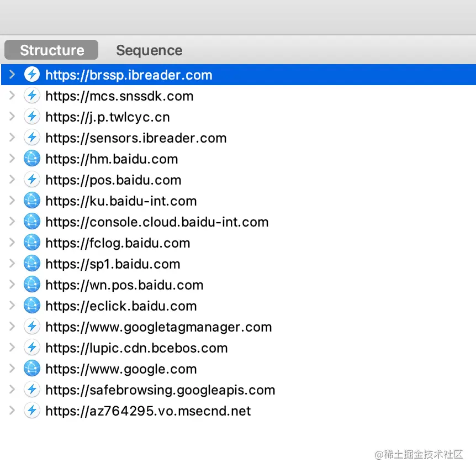Select the Structure tab
Viewport: 476px width, 473px height.
click(51, 50)
